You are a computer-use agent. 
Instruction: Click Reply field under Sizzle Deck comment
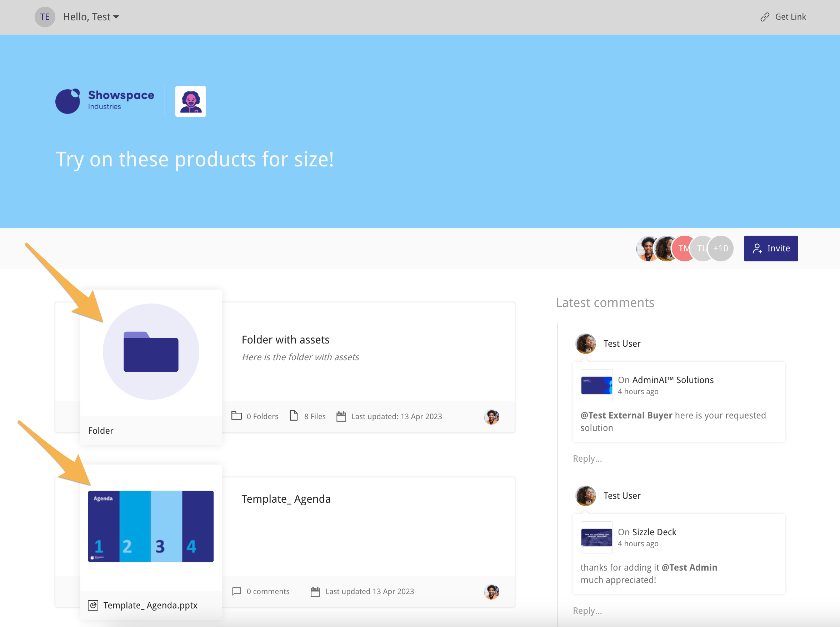click(x=587, y=611)
